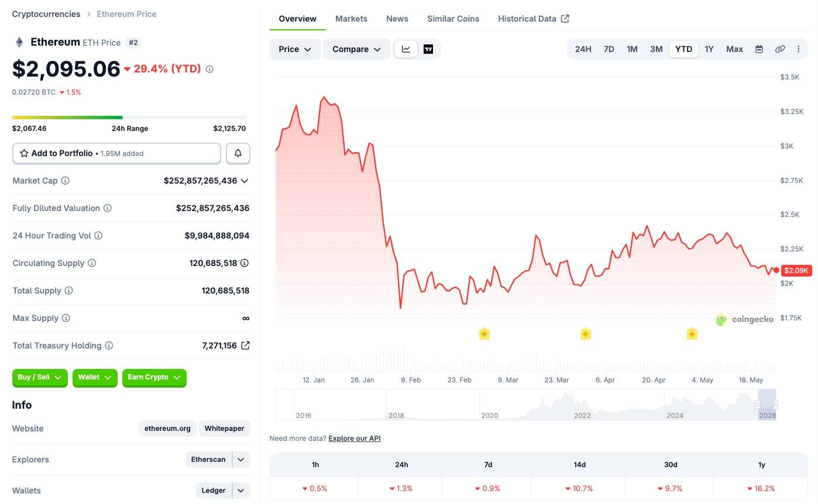The image size is (818, 504).
Task: Show 24 Hour Trading Vol info icon
Action: click(x=98, y=236)
